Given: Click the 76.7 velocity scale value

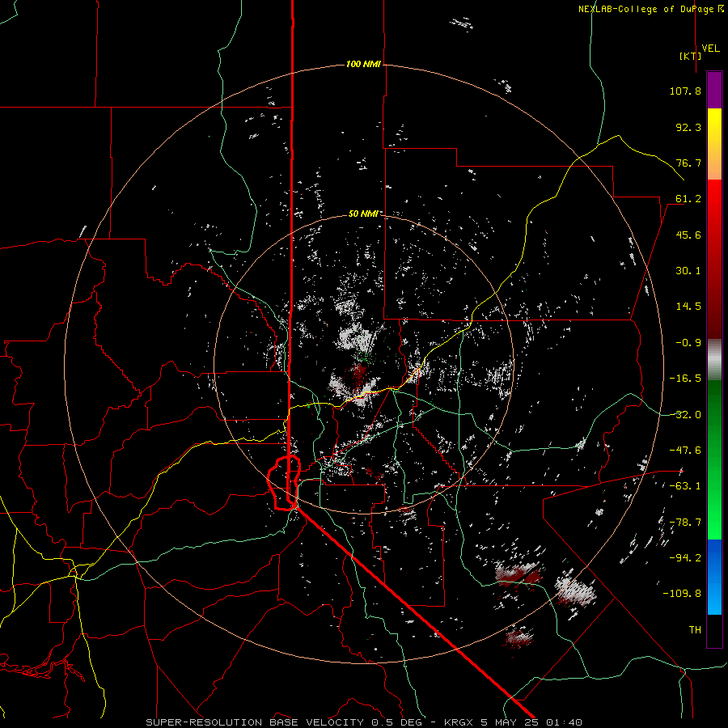Looking at the screenshot, I should click(688, 163).
